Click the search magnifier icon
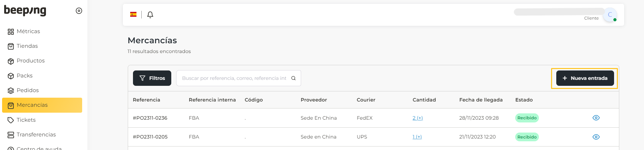The image size is (644, 150). point(293,78)
